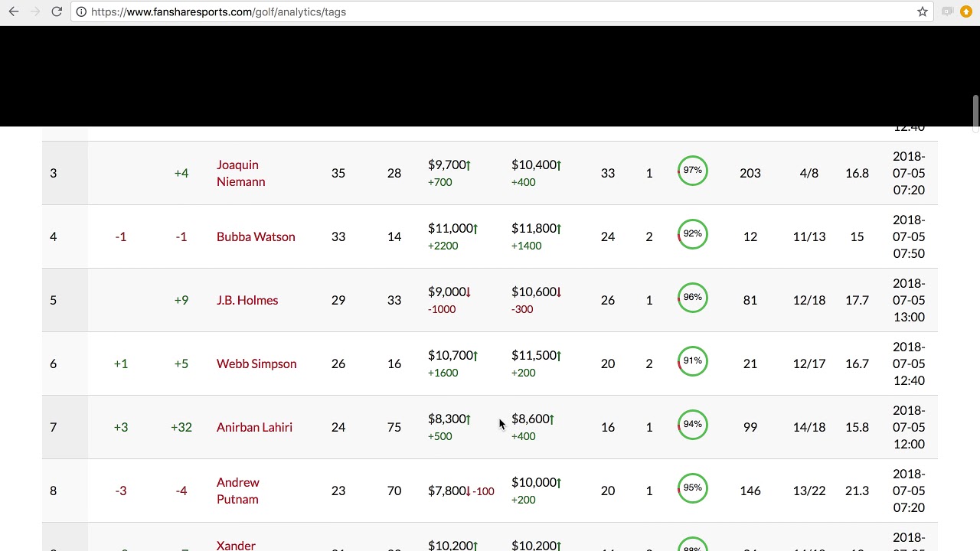
Task: Click the $8,600 price in Anirban Lahiri row
Action: click(531, 419)
